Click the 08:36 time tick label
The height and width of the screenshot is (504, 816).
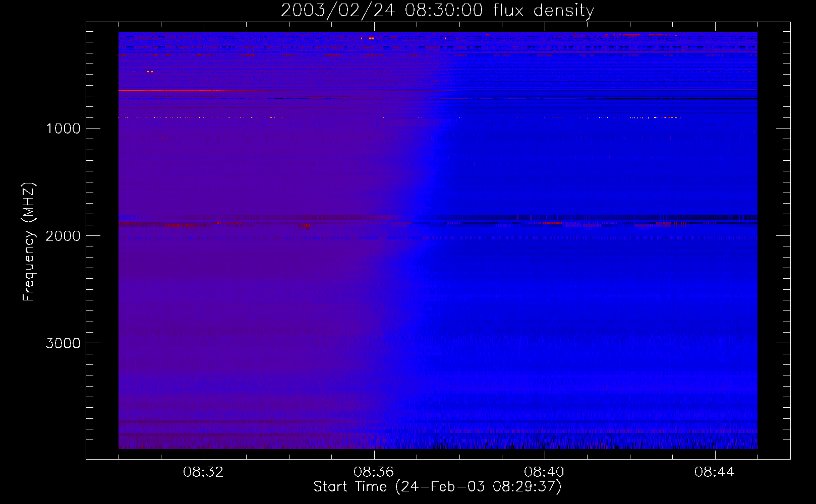[374, 472]
